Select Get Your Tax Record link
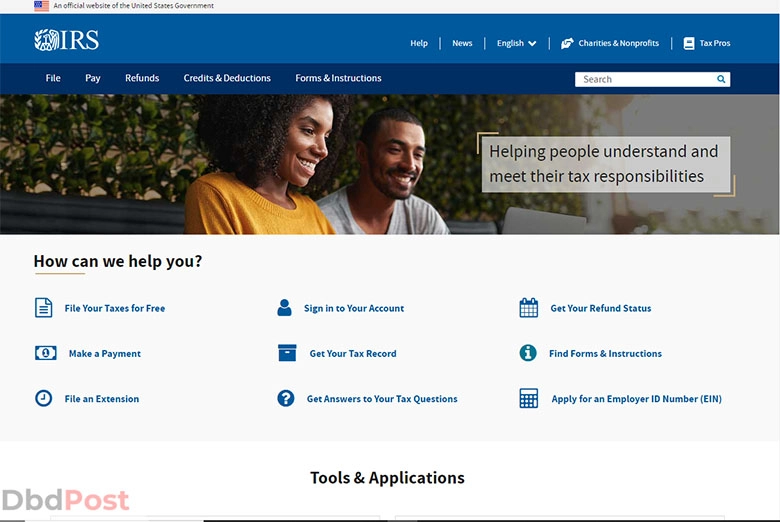 (353, 353)
